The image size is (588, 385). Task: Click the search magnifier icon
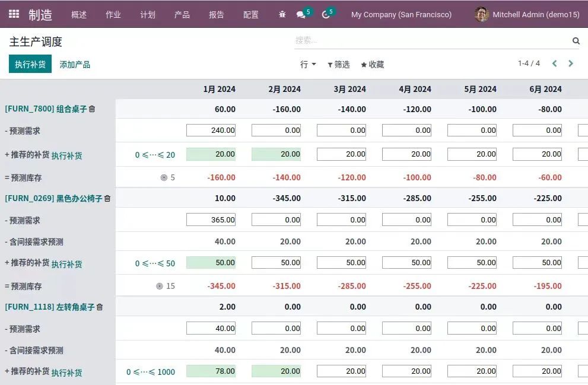click(x=576, y=41)
